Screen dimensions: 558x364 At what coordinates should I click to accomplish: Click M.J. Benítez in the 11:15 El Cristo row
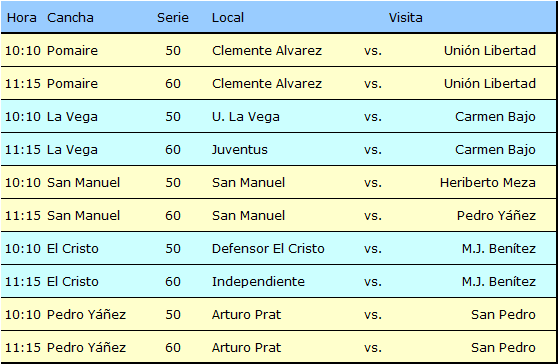[499, 281]
